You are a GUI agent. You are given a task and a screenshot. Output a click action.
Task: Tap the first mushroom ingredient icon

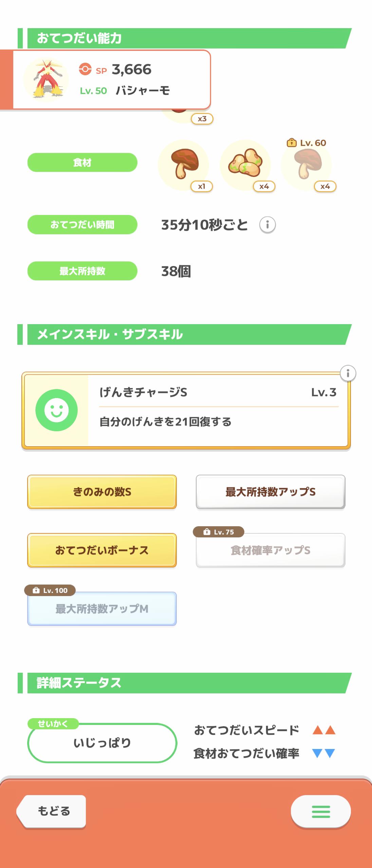[x=184, y=165]
